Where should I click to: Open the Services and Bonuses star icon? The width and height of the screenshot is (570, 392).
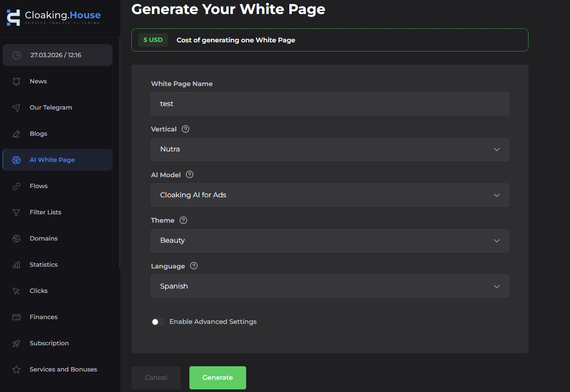point(16,369)
